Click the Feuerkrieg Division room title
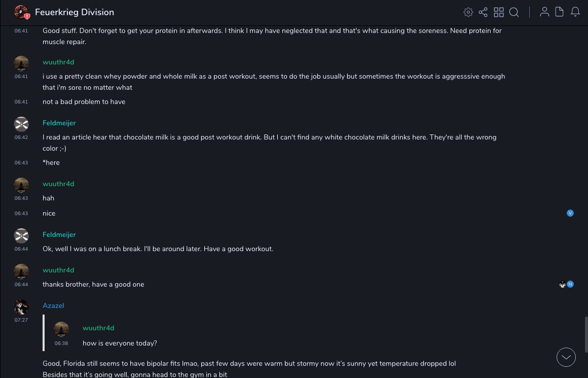This screenshot has height=378, width=588. [x=75, y=12]
